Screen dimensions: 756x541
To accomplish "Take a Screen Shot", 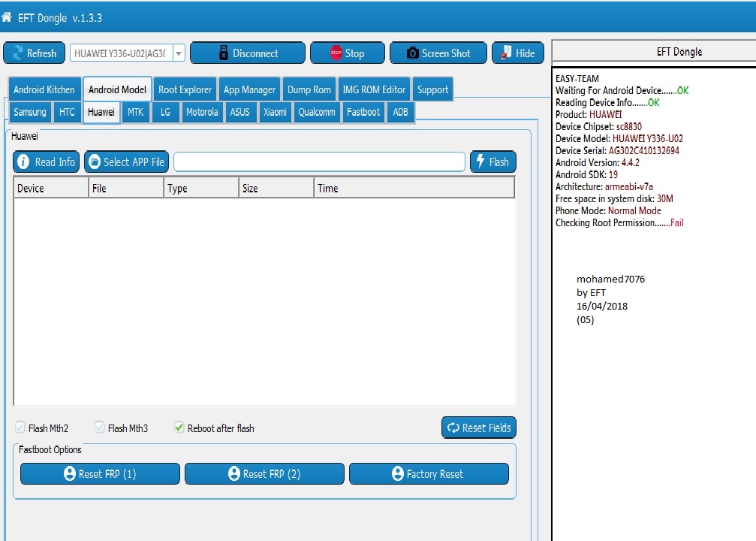I will coord(438,53).
